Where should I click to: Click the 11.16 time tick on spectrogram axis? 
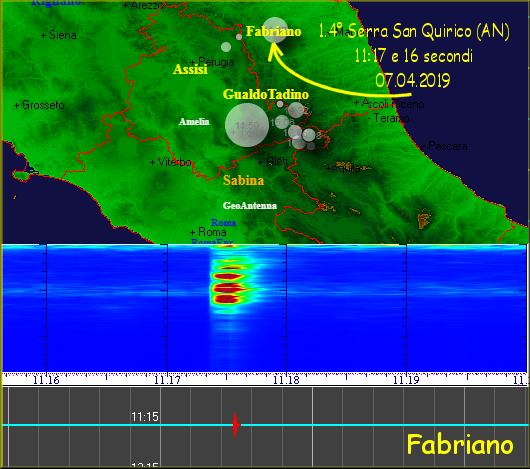(46, 380)
